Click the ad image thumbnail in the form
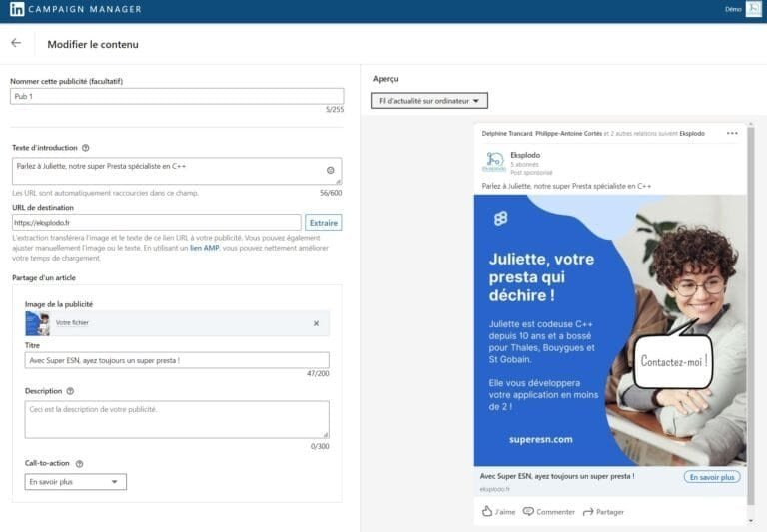Screen dimensions: 767x532 pos(38,323)
